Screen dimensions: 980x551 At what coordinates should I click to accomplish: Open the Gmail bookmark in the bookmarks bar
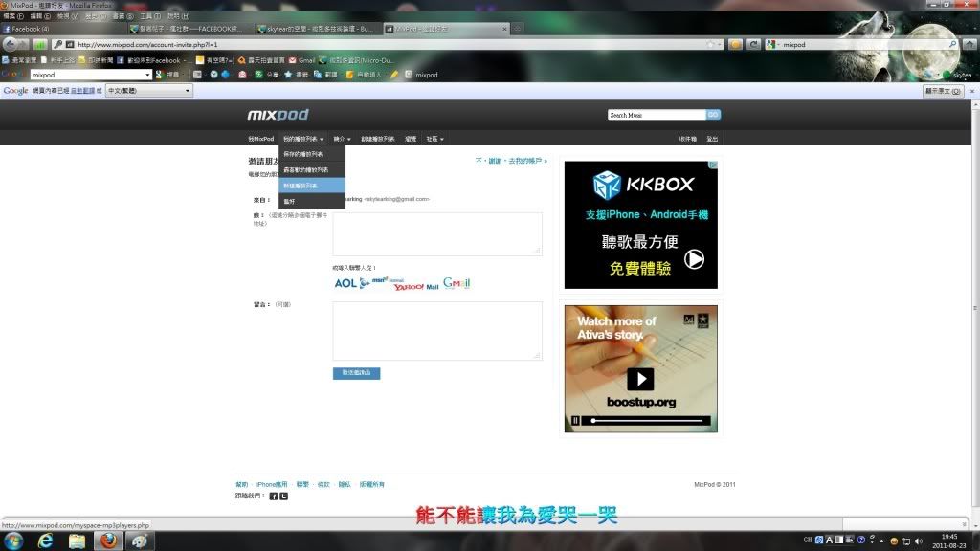click(x=301, y=60)
